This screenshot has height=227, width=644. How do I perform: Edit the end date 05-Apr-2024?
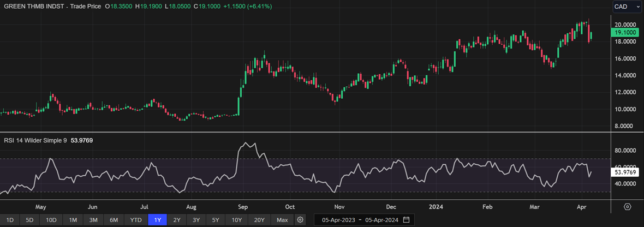click(x=381, y=219)
